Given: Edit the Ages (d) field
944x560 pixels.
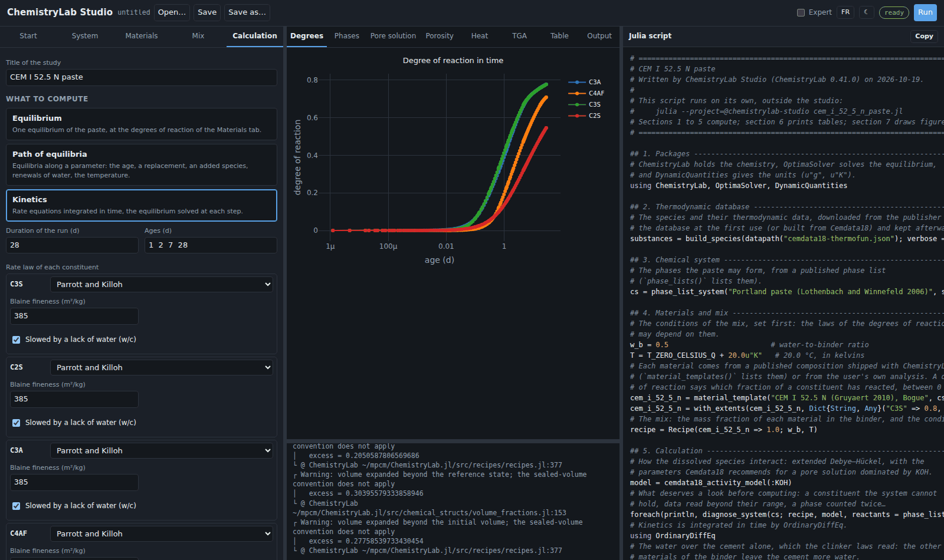Looking at the screenshot, I should (211, 245).
